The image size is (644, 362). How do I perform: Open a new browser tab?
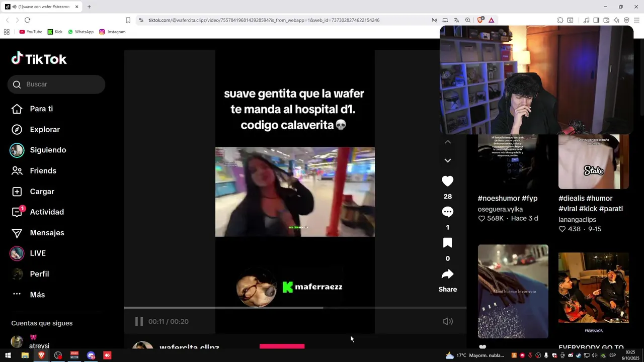coord(89,7)
